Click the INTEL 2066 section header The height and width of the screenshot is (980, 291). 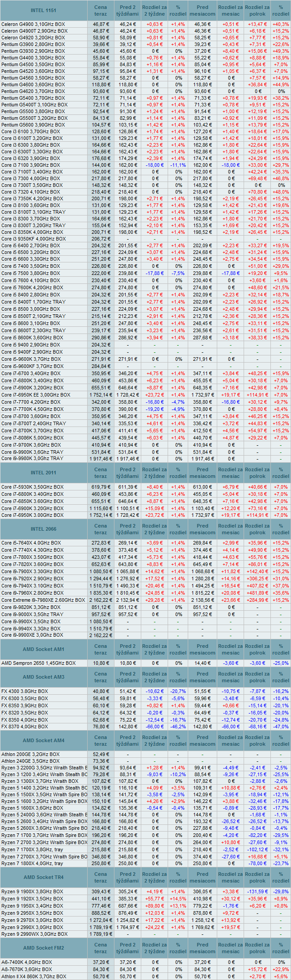click(x=44, y=529)
